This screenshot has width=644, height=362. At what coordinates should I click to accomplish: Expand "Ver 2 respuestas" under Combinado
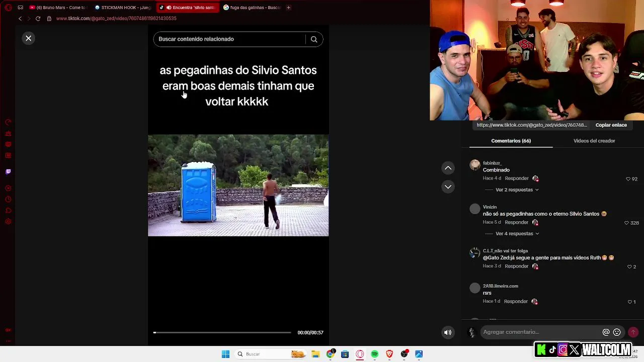[517, 190]
